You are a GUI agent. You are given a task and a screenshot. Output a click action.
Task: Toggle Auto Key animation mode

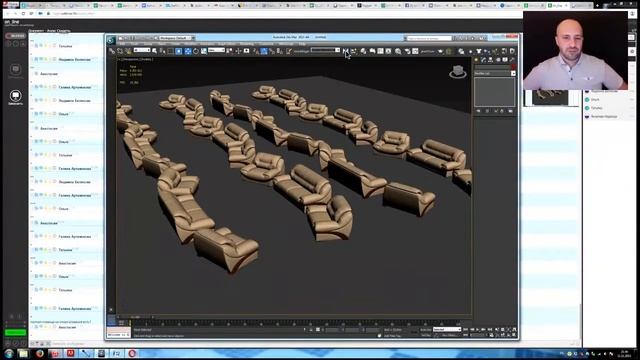pyautogui.click(x=425, y=330)
